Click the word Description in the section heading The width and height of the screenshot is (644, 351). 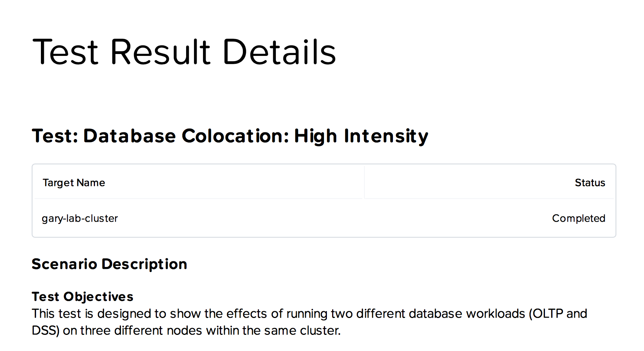coord(144,264)
